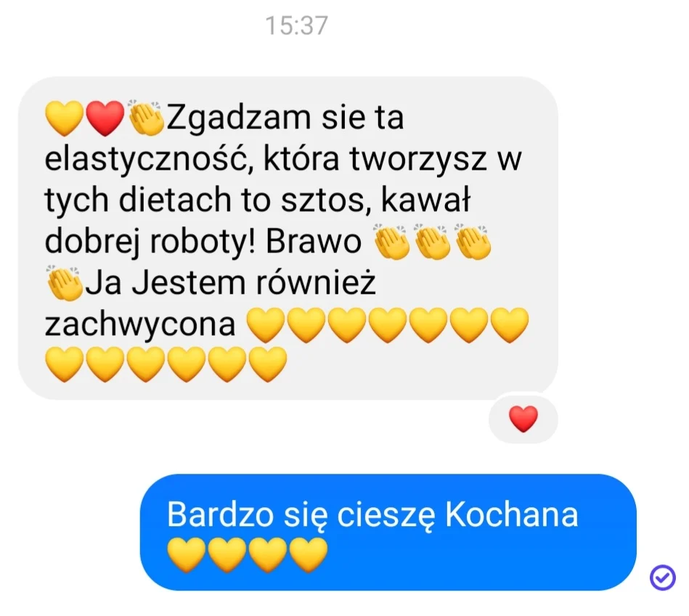Click the third clapping emoji after Brawo
Screen dimensions: 689x616
(x=473, y=242)
